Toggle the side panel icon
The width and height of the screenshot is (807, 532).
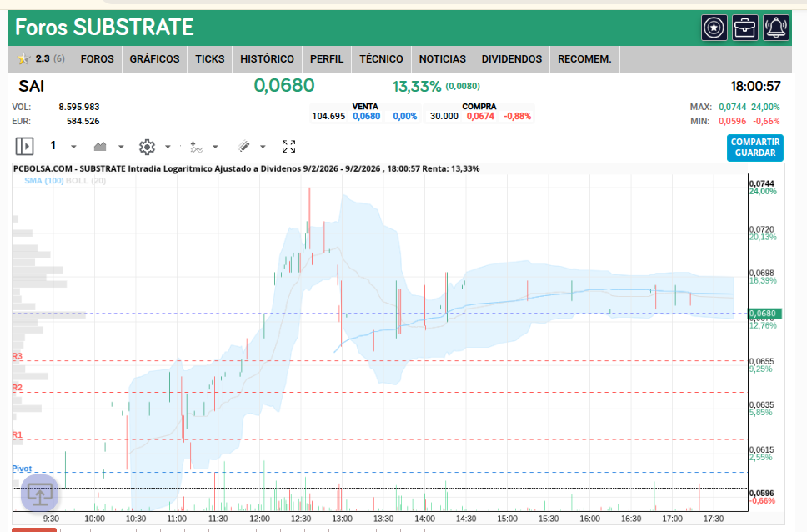(24, 146)
